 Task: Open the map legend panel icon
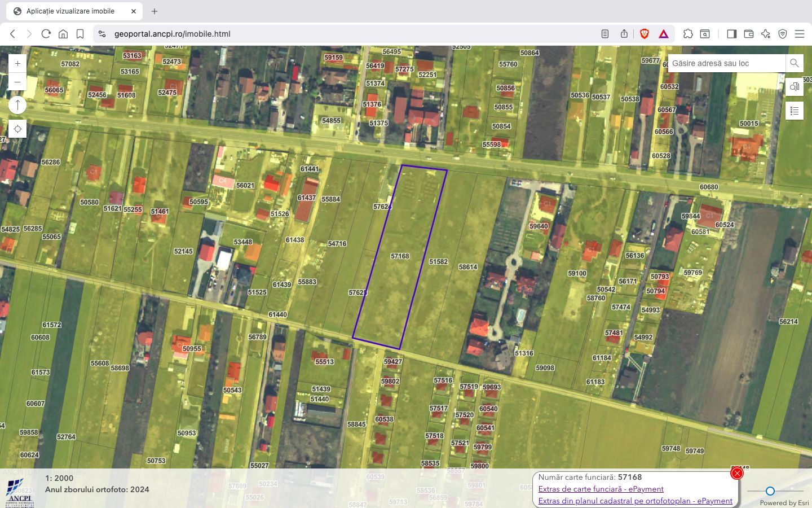click(x=795, y=111)
